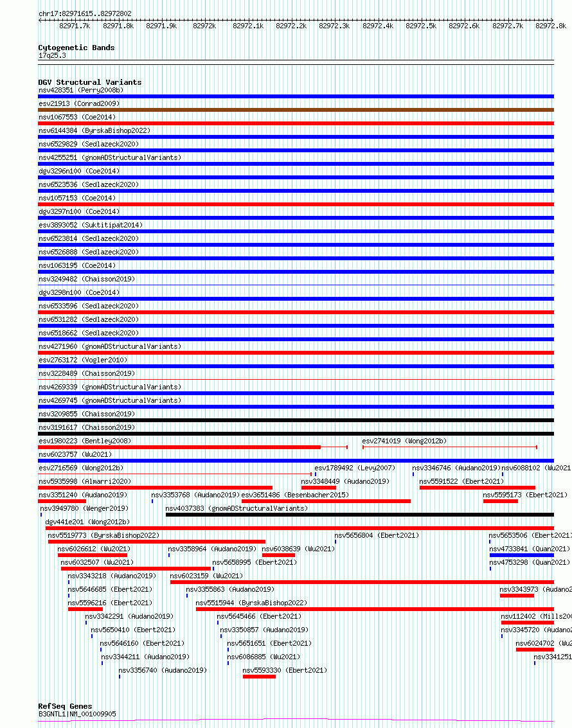Image resolution: width=572 pixels, height=728 pixels.
Task: Click nsv5656804 (Ebert2021) label
Action: coord(377,535)
